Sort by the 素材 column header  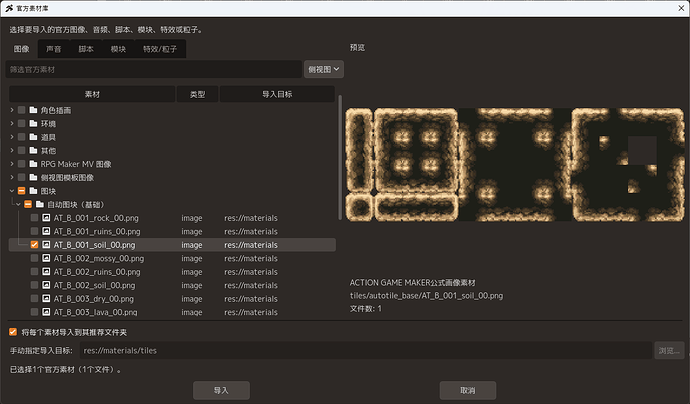pos(92,94)
